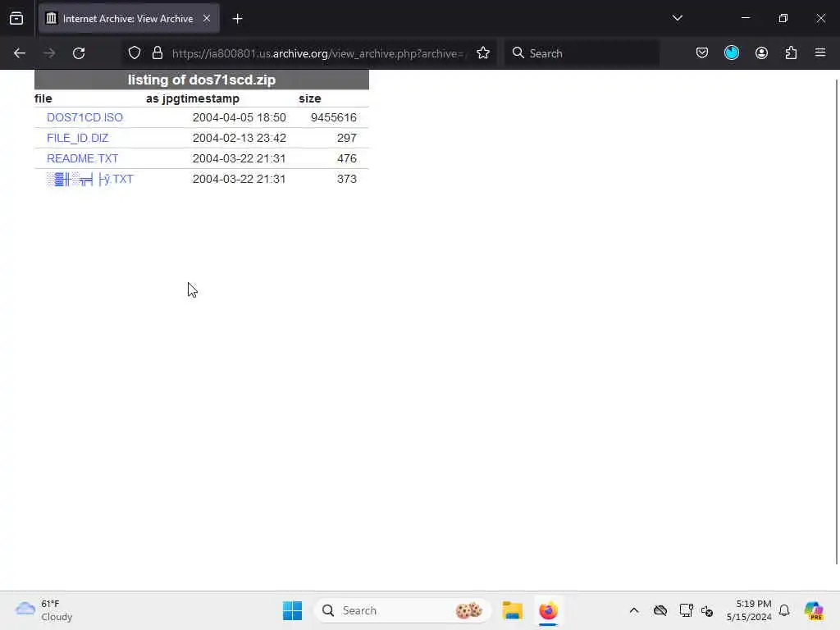Open the blue circular extension icon
Viewport: 840px width, 630px height.
(732, 53)
